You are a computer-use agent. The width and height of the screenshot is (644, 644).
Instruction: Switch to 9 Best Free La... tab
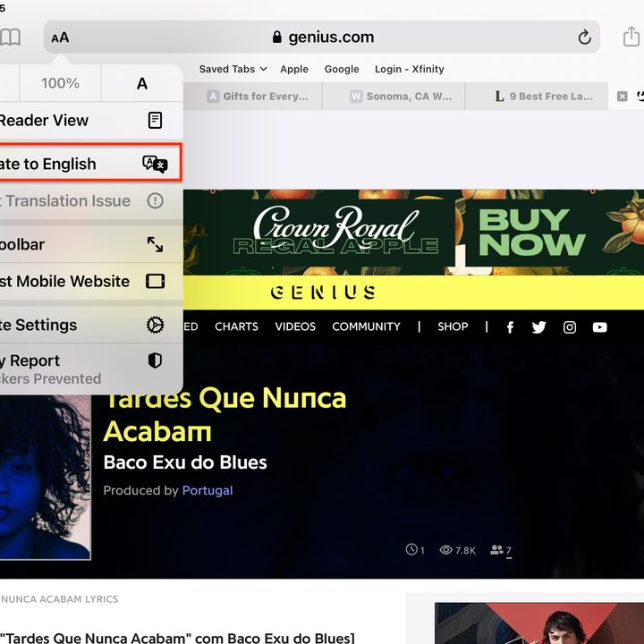tap(537, 96)
